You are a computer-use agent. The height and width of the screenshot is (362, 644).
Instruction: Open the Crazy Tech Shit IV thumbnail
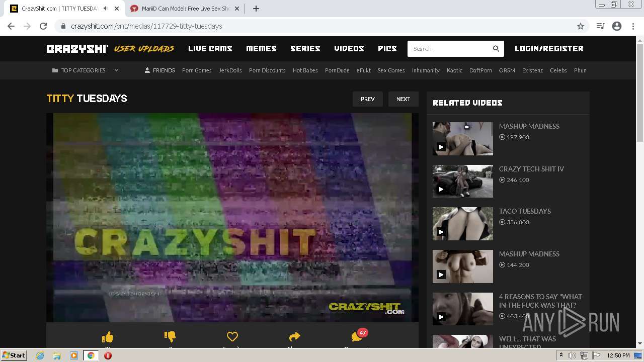[x=463, y=181]
